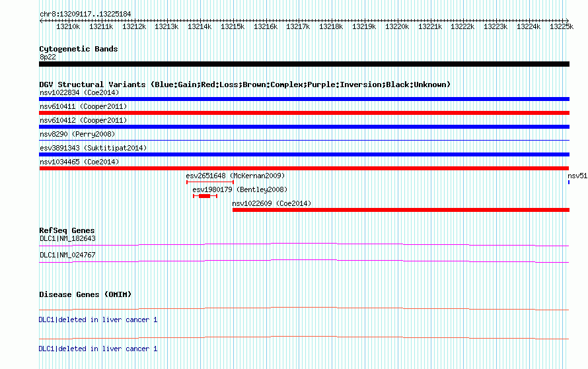588x369 pixels.
Task: Select the 13225k ruler tick label
Action: coord(562,26)
